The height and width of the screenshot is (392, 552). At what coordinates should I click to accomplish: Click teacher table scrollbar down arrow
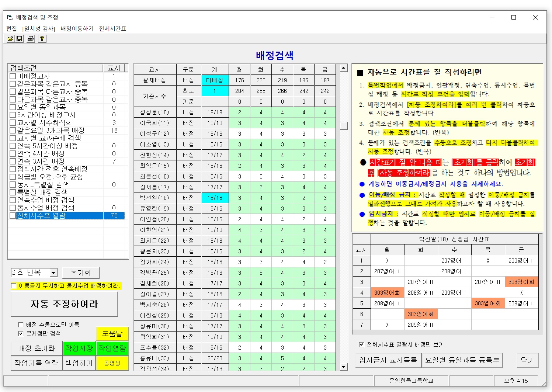coord(344,367)
